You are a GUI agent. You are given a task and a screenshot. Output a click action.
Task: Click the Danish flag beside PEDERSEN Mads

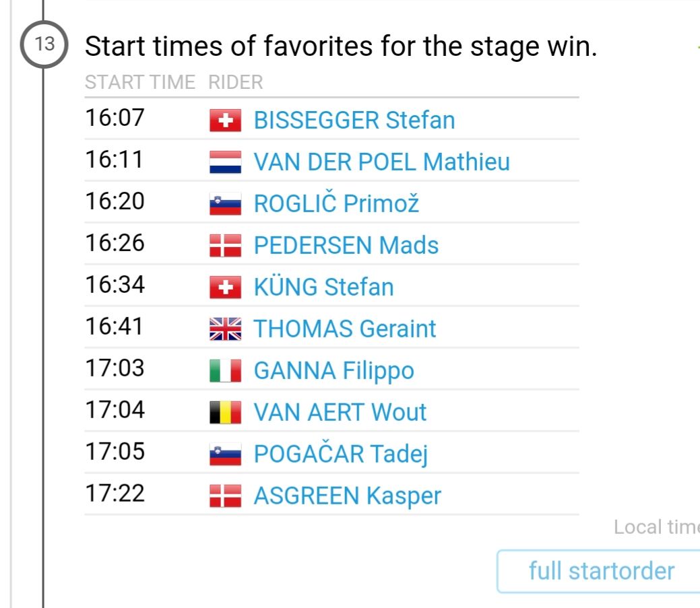225,246
